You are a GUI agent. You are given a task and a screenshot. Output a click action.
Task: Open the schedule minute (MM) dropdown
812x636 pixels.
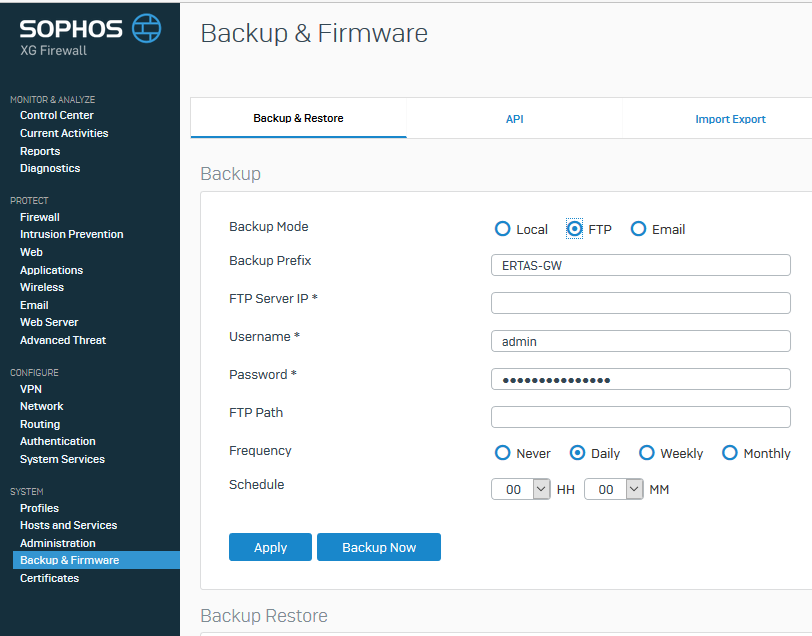(614, 489)
